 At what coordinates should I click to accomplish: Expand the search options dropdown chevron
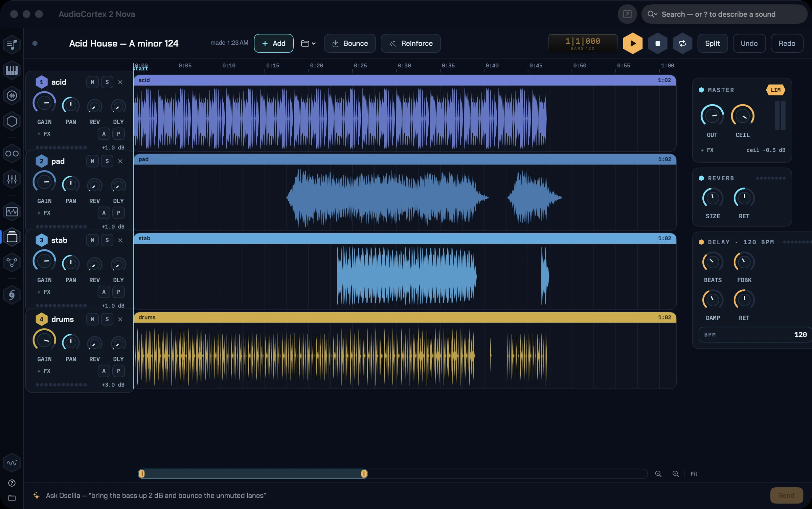(x=656, y=14)
